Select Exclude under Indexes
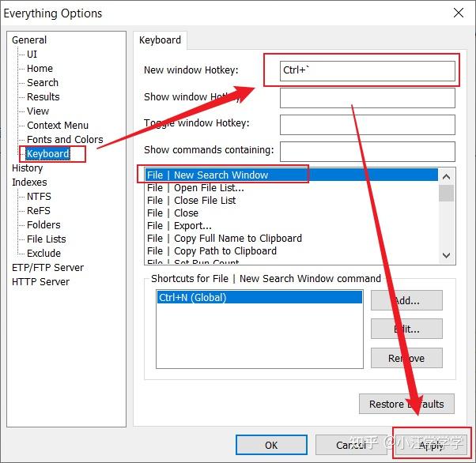This screenshot has height=463, width=476. pyautogui.click(x=43, y=254)
